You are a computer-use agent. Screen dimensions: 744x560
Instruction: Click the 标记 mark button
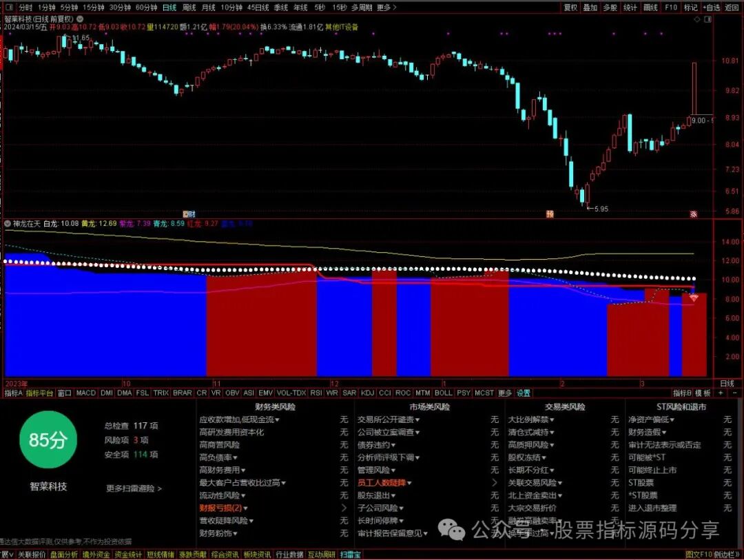[691, 8]
